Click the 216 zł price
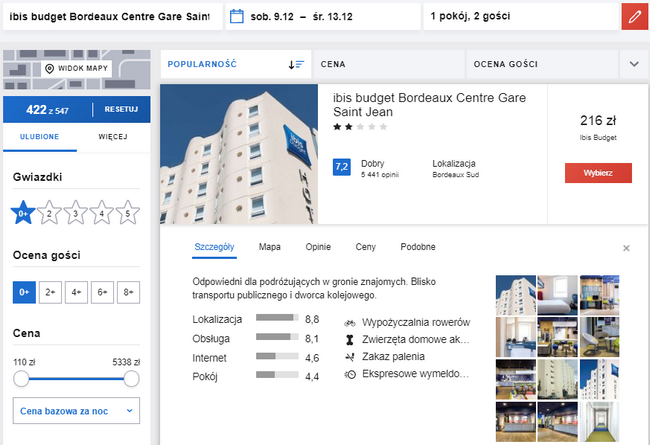 point(598,121)
